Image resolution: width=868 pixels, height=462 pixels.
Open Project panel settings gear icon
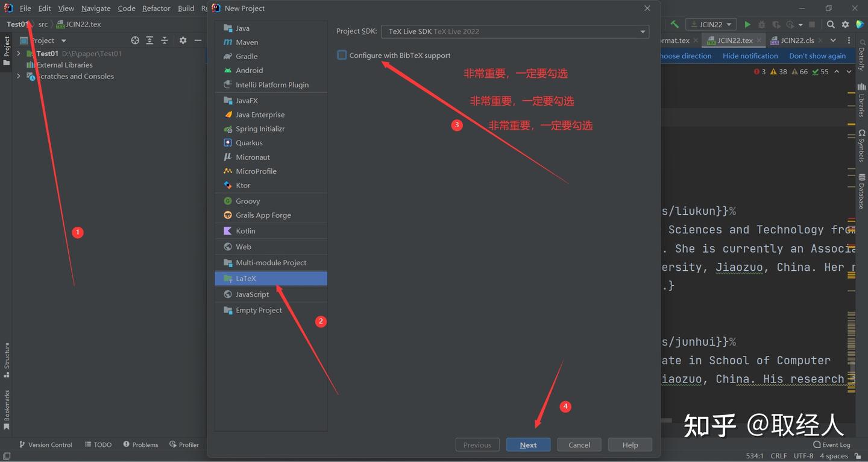183,40
